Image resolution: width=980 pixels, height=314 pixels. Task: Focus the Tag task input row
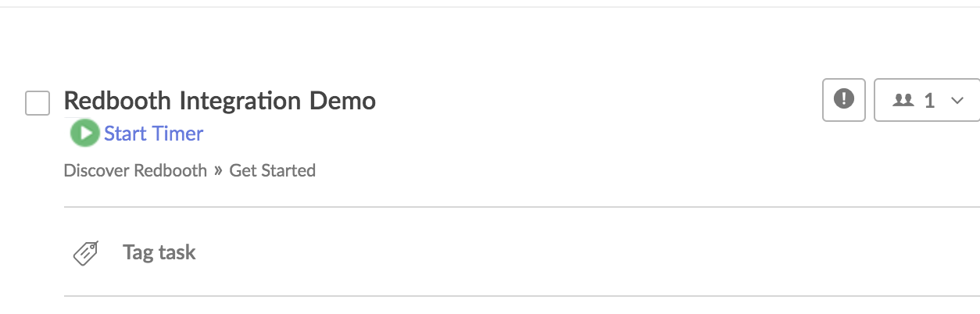coord(521,252)
